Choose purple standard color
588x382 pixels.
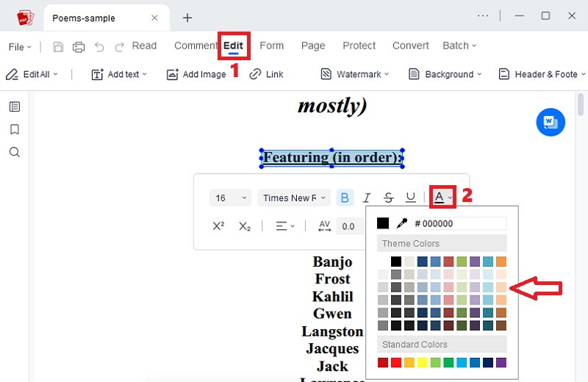click(x=501, y=362)
